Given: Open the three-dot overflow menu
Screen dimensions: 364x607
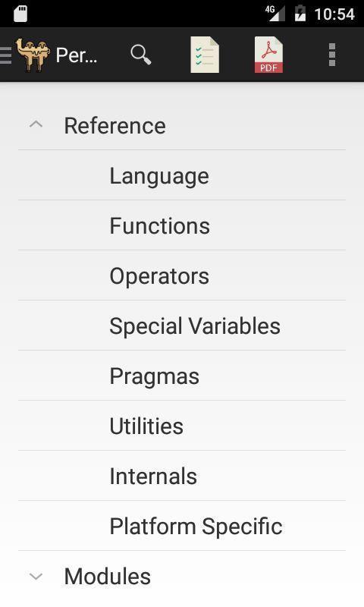Looking at the screenshot, I should (x=332, y=55).
